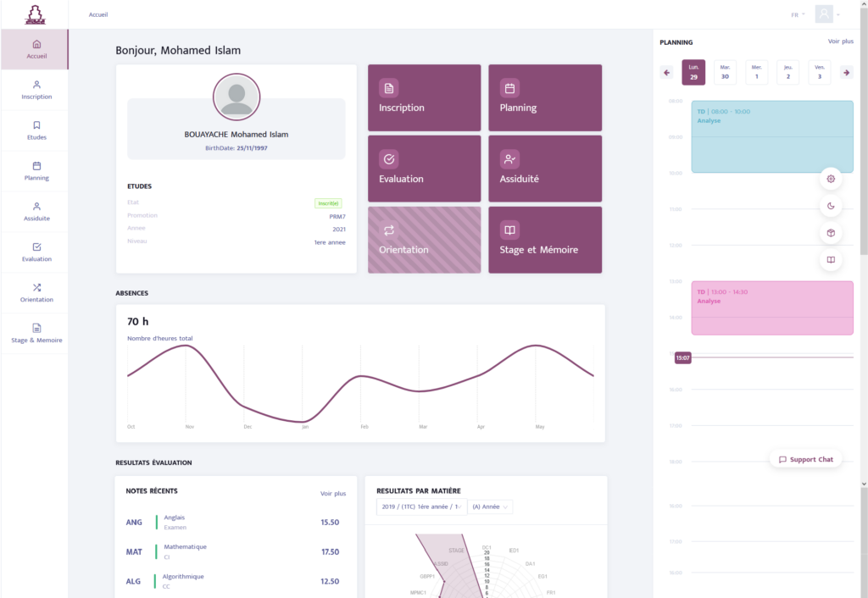Toggle dark mode with the moon button
Screen dimensions: 868x598
click(831, 206)
